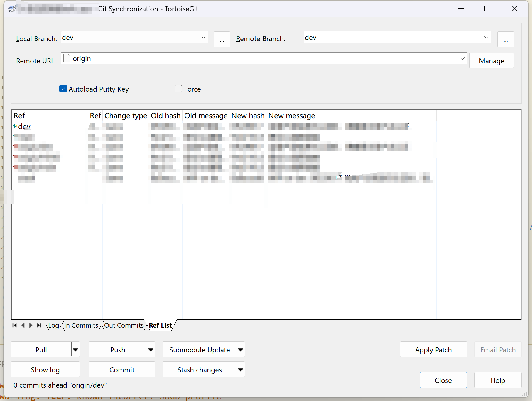Open the Local Branch dropdown
Viewport: 532px width, 401px height.
(x=203, y=38)
